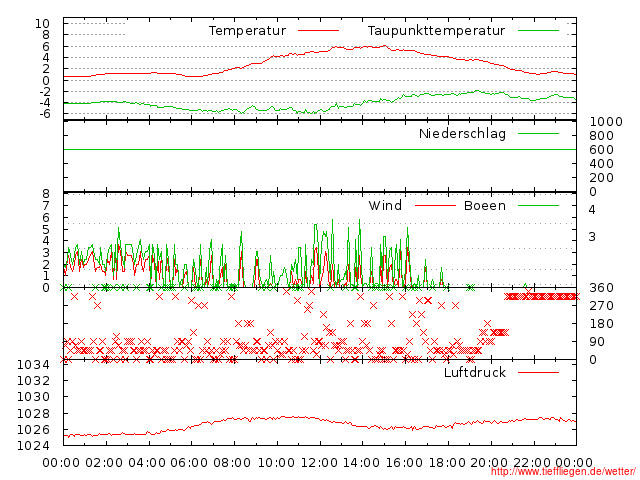Select the Niederschlag legend label
The height and width of the screenshot is (480, 640).
pyautogui.click(x=462, y=133)
